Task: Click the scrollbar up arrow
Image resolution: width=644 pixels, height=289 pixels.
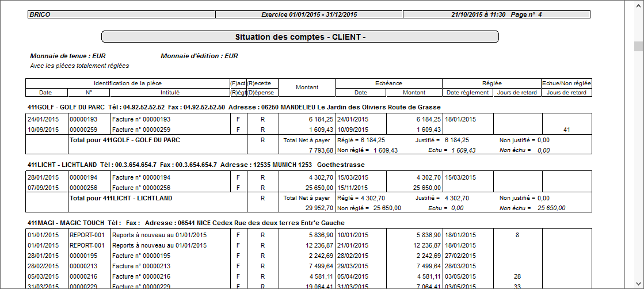Action: (x=638, y=5)
